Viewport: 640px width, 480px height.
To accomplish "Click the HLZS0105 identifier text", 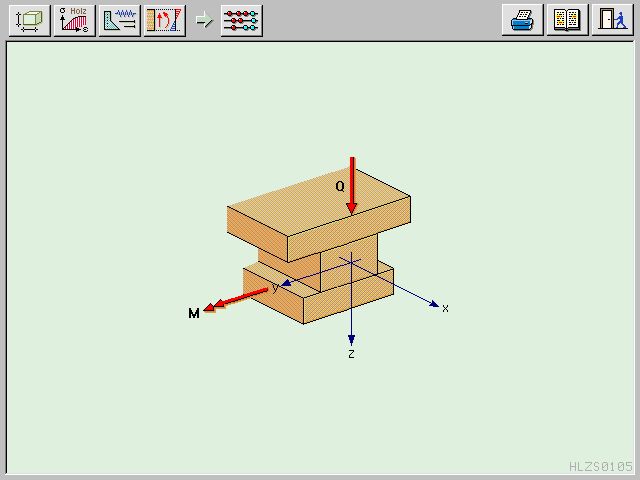I will click(600, 467).
